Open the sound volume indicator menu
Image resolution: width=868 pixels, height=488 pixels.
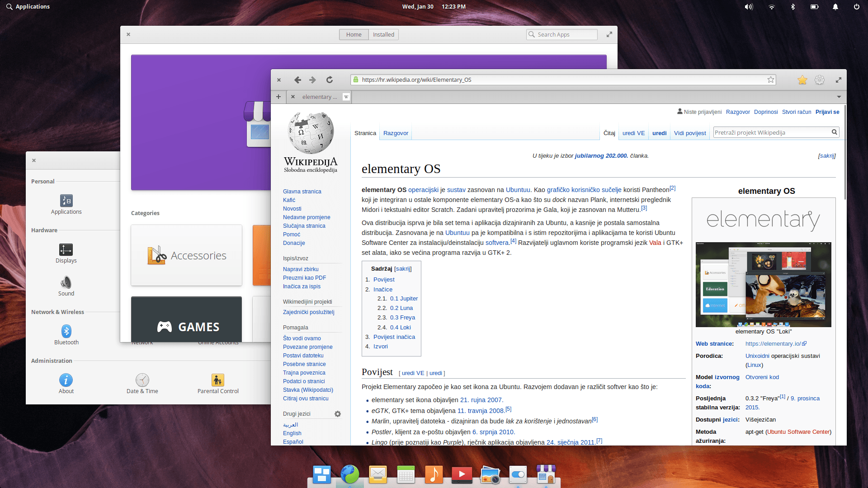click(749, 7)
